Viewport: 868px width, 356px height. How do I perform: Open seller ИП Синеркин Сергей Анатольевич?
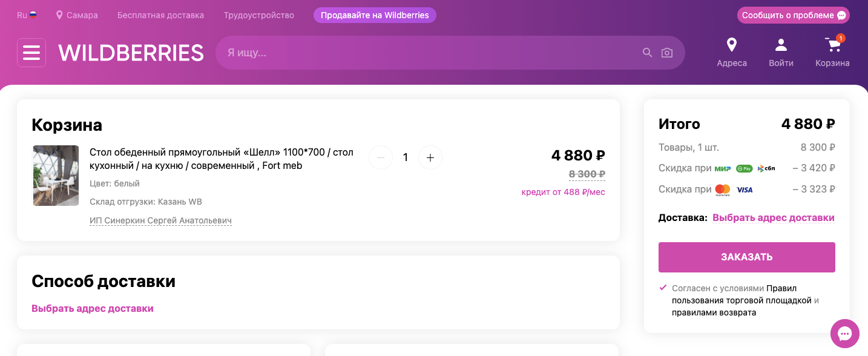point(160,221)
